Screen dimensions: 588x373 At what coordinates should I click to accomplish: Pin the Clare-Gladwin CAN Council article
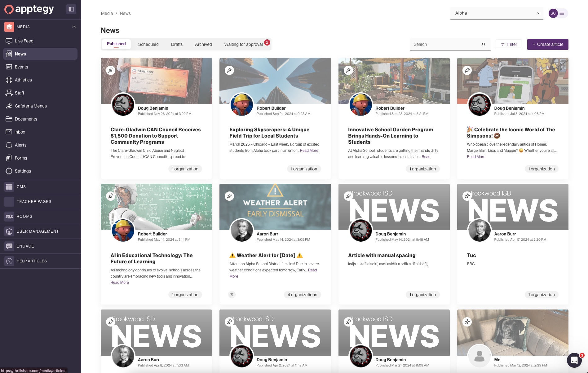pos(111,70)
